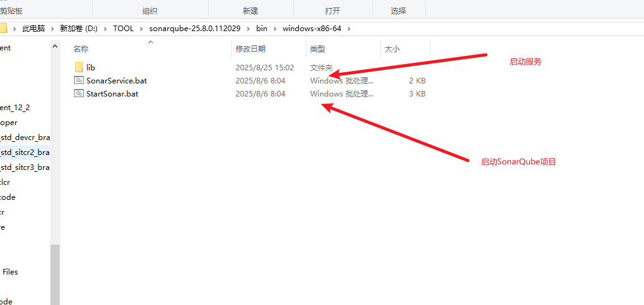Select _std_devcr_bra item in navigation tree
This screenshot has width=644, height=305.
point(25,138)
